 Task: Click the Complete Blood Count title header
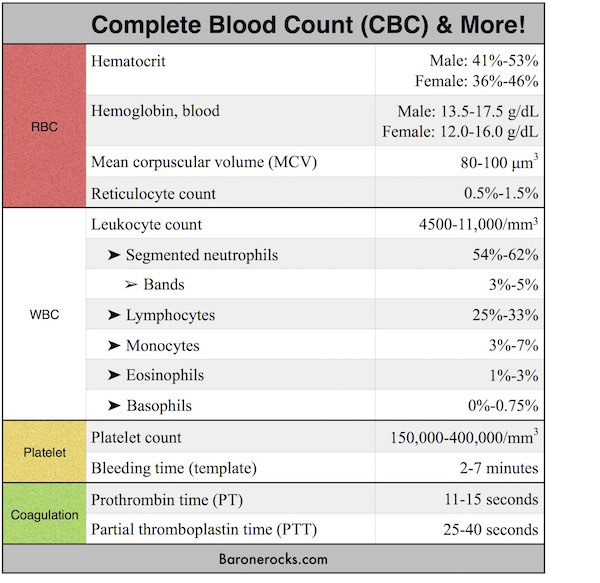tap(308, 25)
